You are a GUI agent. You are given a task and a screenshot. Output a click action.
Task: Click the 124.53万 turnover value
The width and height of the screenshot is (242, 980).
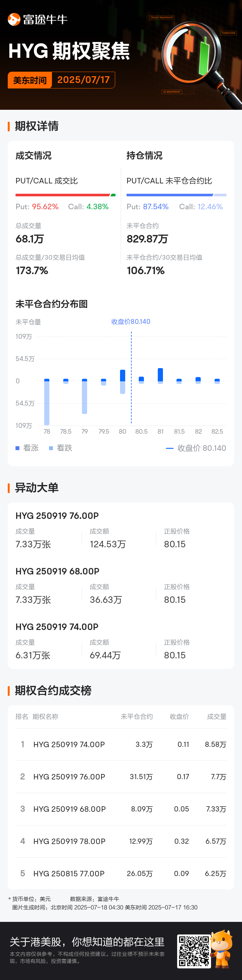[x=107, y=544]
